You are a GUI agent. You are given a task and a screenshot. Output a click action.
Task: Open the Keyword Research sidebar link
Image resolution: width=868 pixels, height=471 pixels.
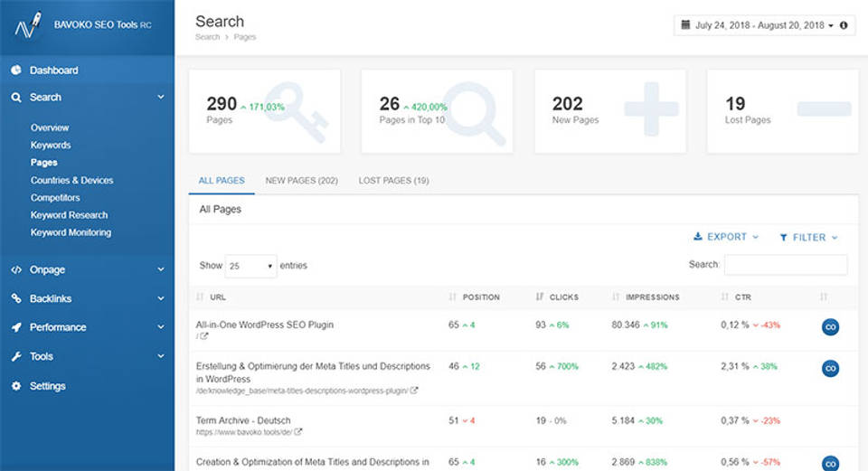[69, 215]
